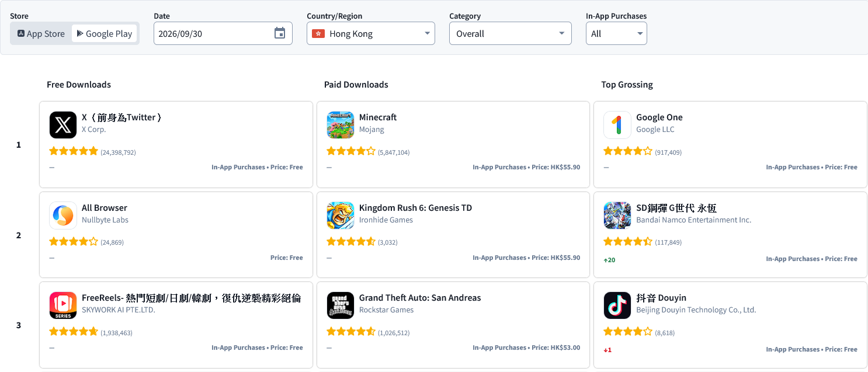Switch store to Google Play
This screenshot has height=372, width=868.
(x=105, y=34)
